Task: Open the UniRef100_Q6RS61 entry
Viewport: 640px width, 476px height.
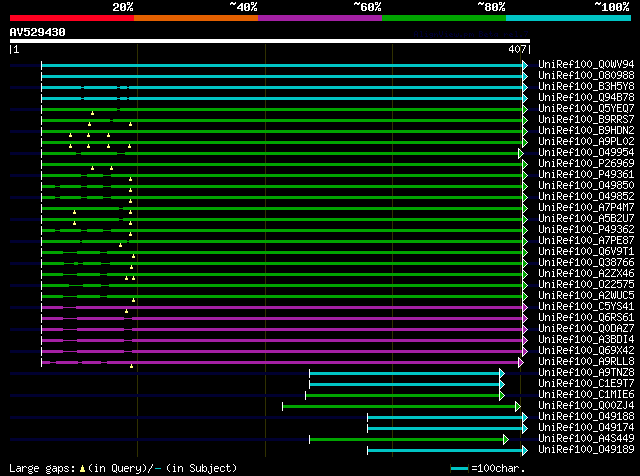Action: tap(586, 318)
